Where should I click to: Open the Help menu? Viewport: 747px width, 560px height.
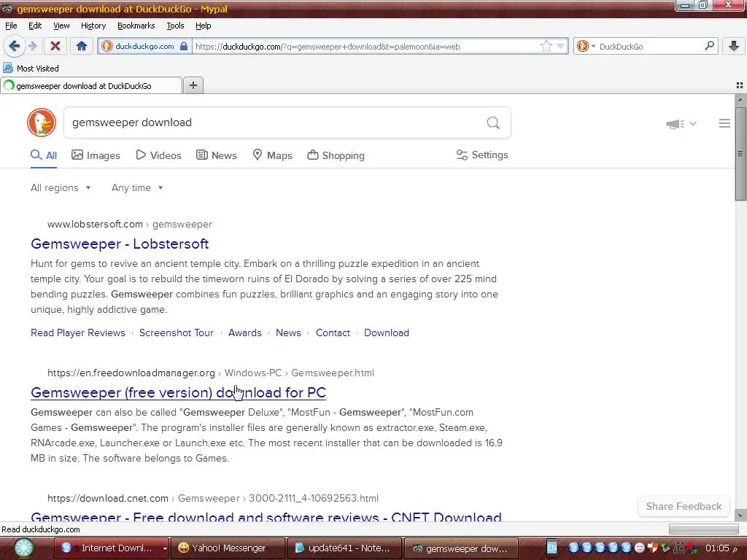point(203,26)
